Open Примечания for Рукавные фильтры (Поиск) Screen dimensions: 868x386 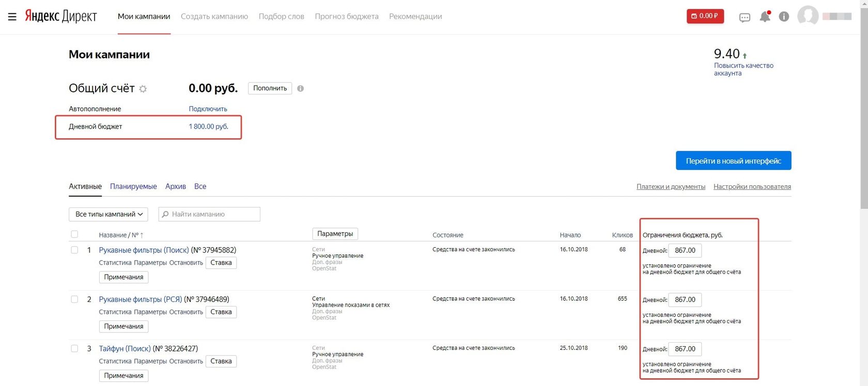123,277
